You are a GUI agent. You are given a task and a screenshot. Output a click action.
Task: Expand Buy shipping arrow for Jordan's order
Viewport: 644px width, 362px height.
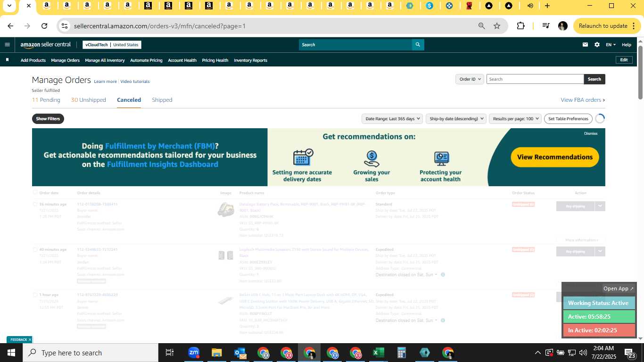tap(600, 251)
